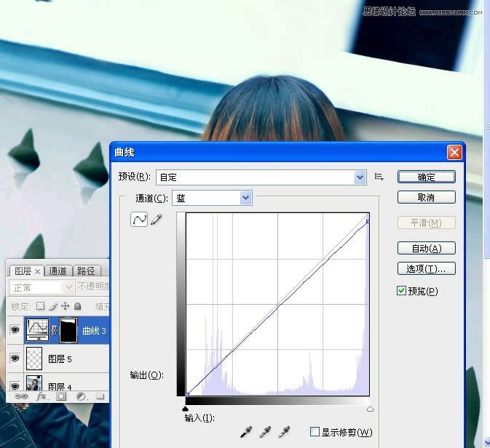Switch to the 路径 paths tab
490x448 pixels.
(x=85, y=271)
